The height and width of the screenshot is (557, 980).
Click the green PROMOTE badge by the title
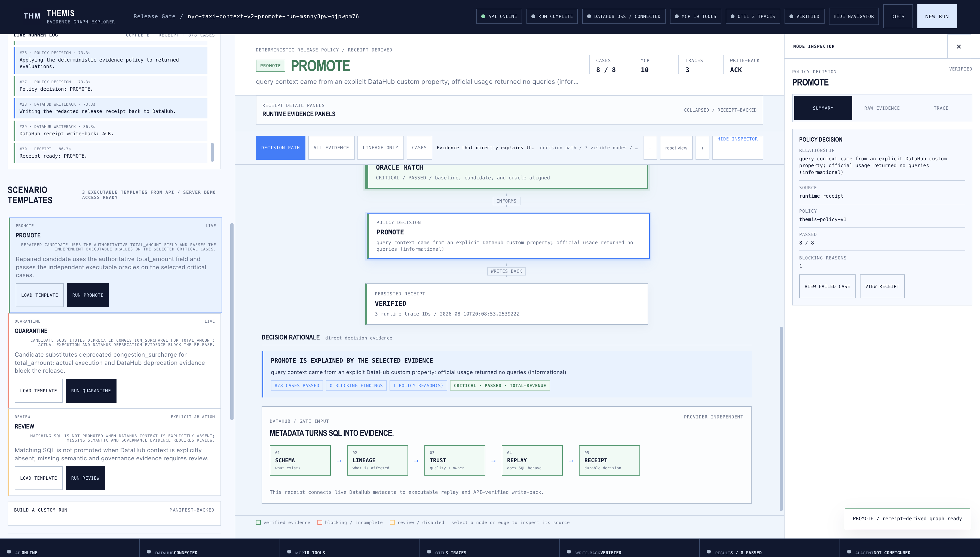click(x=270, y=66)
